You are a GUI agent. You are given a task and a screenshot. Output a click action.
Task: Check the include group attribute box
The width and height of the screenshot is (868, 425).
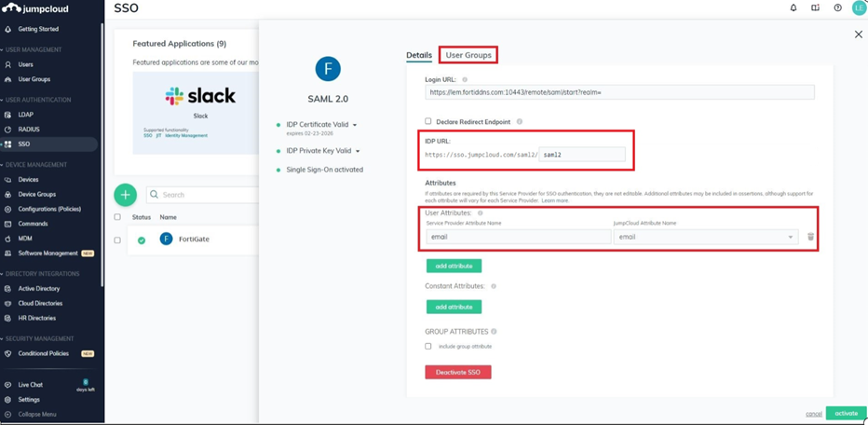[x=428, y=346]
